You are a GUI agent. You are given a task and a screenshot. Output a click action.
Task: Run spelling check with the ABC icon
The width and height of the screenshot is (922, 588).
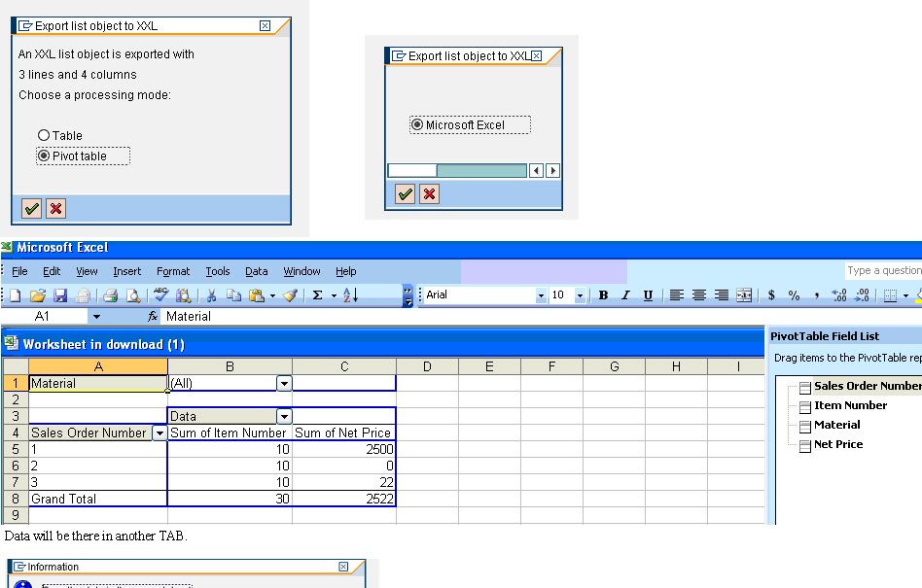(160, 296)
